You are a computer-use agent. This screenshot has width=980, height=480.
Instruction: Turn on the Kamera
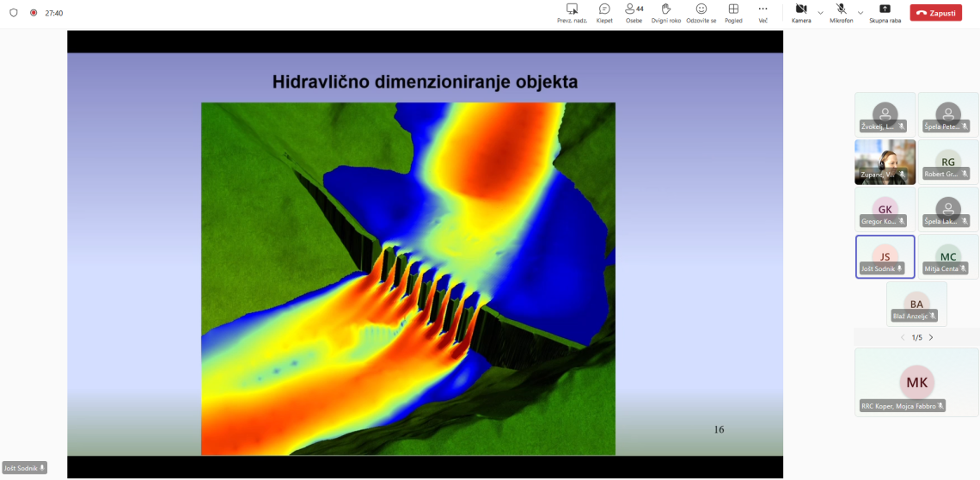click(x=800, y=9)
